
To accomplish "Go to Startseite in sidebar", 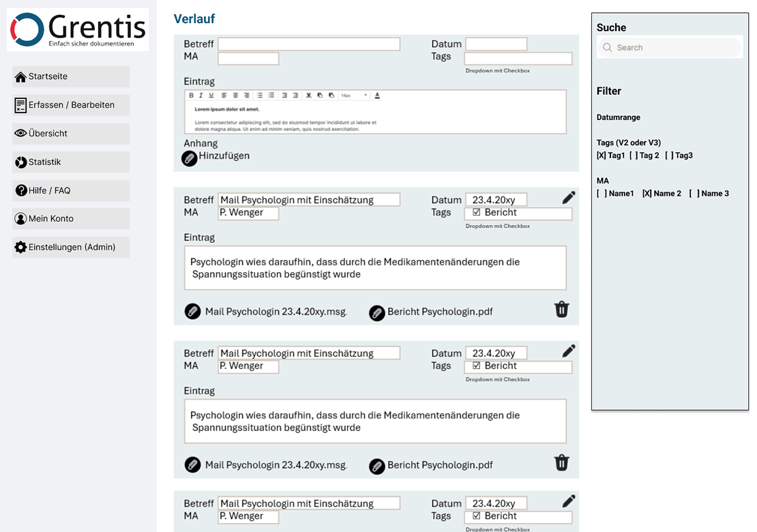I will click(x=70, y=76).
